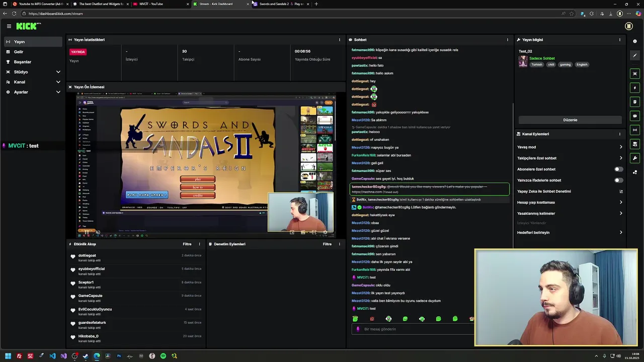Open Yavaş mod settings
644x362 pixels.
pyautogui.click(x=570, y=147)
